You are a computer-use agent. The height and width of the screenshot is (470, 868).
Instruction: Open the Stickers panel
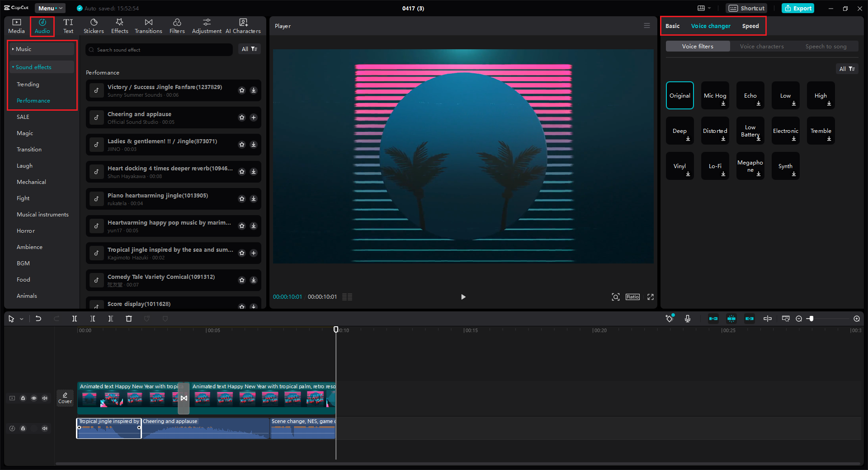click(94, 26)
